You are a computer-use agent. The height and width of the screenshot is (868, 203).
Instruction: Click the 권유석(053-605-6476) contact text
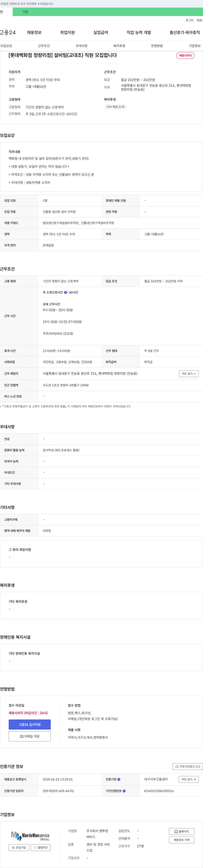click(x=58, y=791)
